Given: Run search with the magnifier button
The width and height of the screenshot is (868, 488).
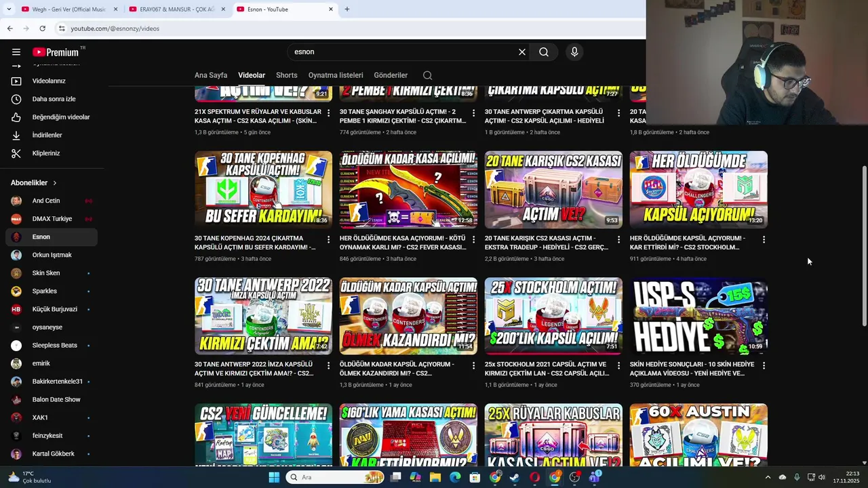Looking at the screenshot, I should click(x=544, y=52).
